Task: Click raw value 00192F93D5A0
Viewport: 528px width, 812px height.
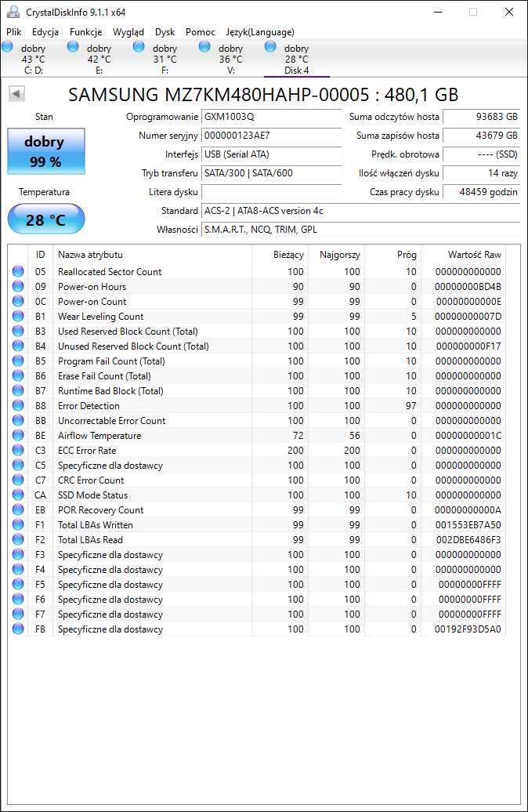Action: (x=468, y=629)
